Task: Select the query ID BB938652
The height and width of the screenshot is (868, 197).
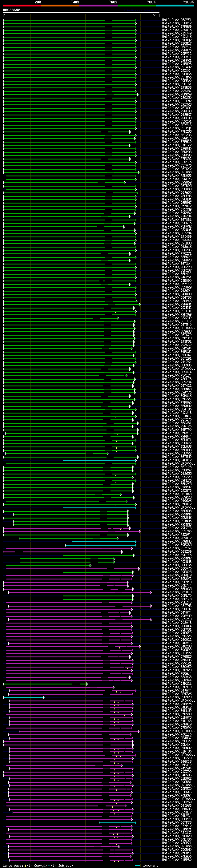Action: (x=11, y=10)
